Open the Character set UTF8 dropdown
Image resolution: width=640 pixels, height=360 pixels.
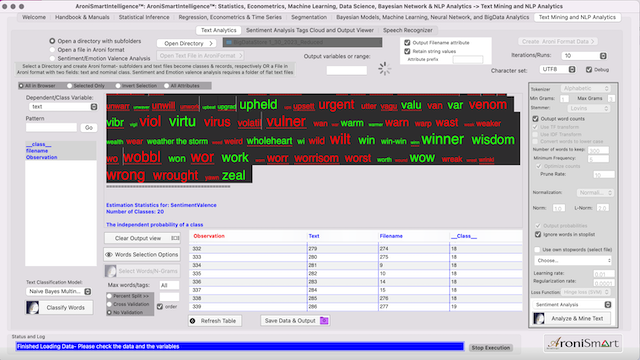click(x=558, y=69)
